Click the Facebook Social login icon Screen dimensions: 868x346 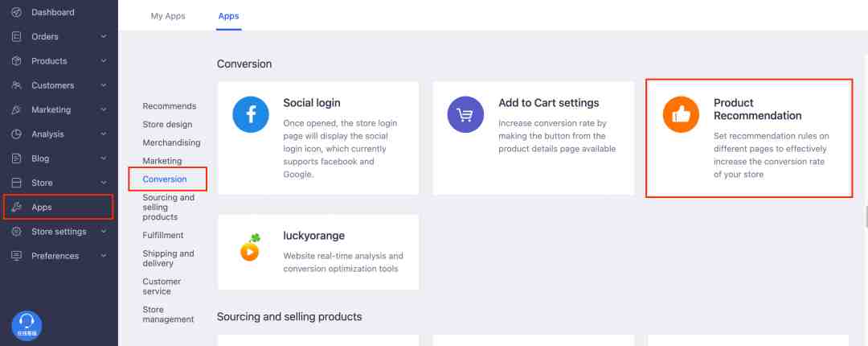[250, 114]
